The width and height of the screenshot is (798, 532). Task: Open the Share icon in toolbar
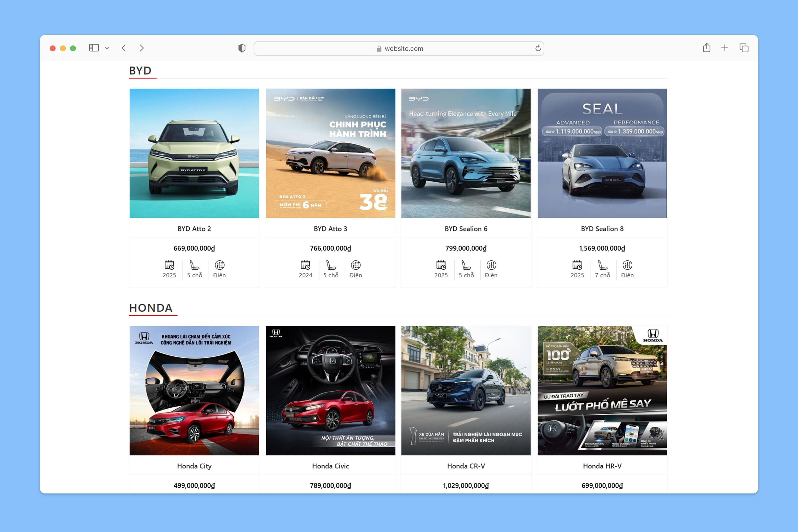pyautogui.click(x=706, y=48)
